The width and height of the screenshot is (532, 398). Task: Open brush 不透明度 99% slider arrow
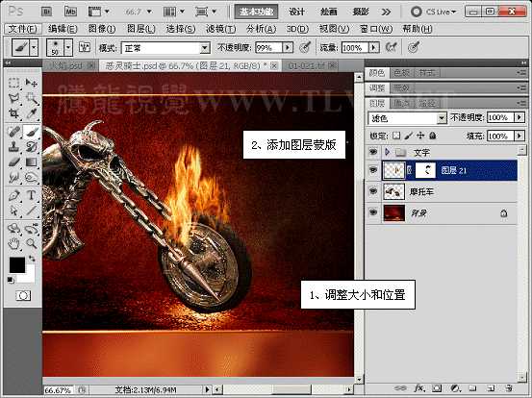point(288,47)
